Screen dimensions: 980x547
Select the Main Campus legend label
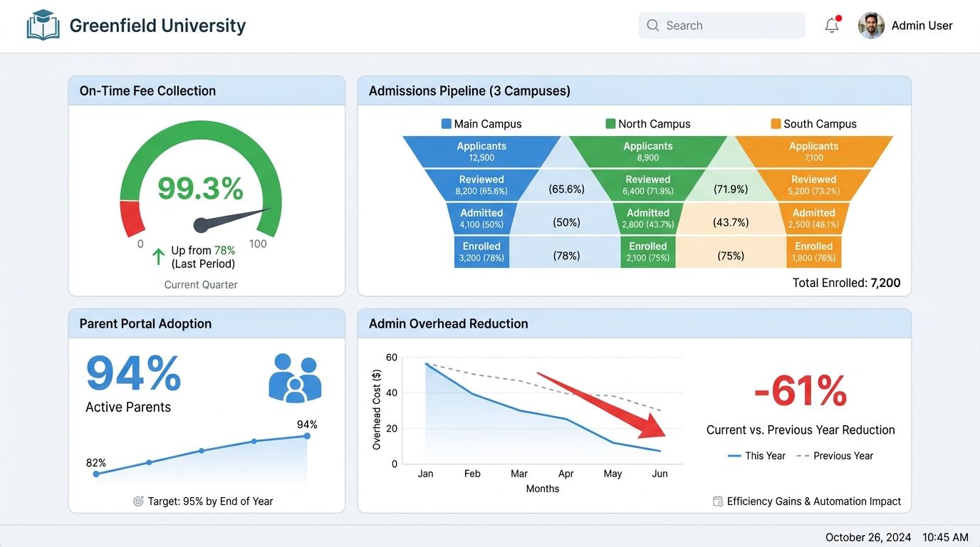coord(488,124)
